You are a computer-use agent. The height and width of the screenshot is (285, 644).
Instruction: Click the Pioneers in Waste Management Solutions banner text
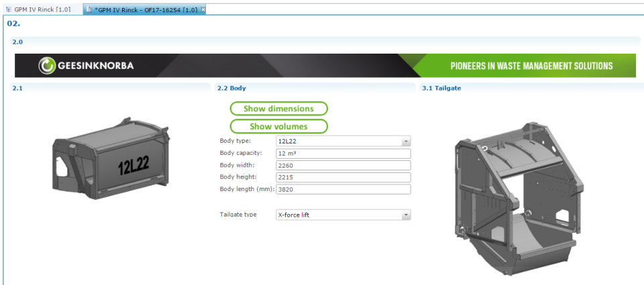click(x=531, y=66)
